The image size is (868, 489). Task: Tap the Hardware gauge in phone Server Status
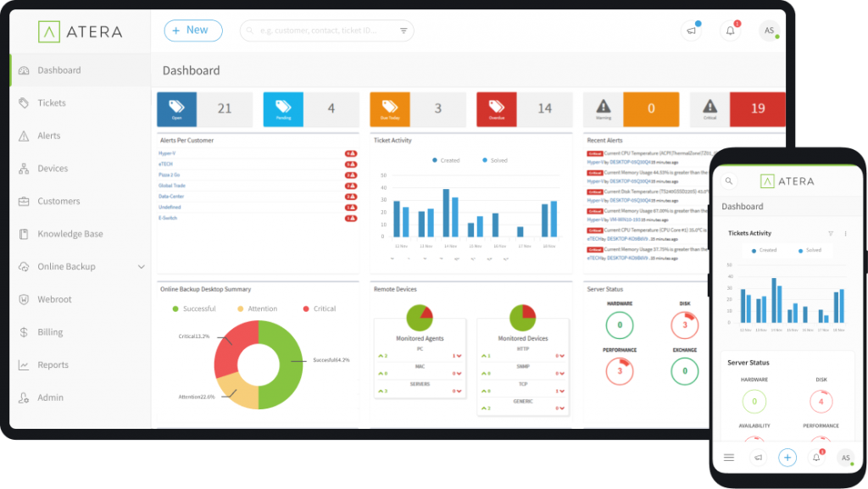[754, 402]
